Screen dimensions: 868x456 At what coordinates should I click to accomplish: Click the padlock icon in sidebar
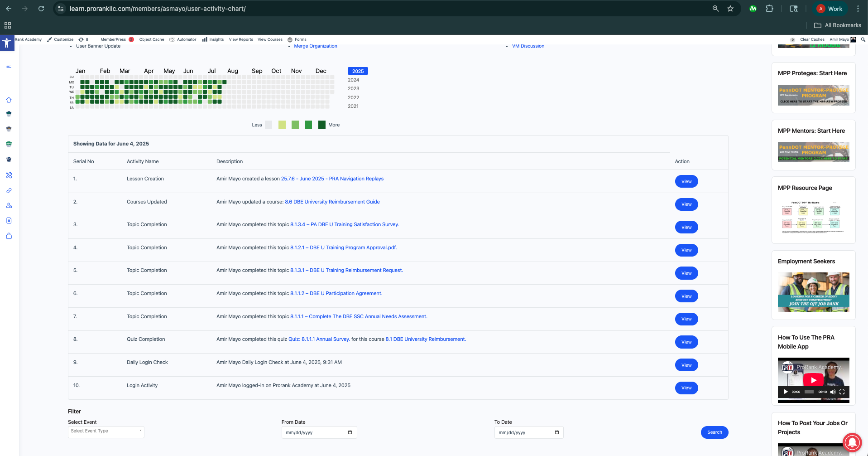click(9, 236)
